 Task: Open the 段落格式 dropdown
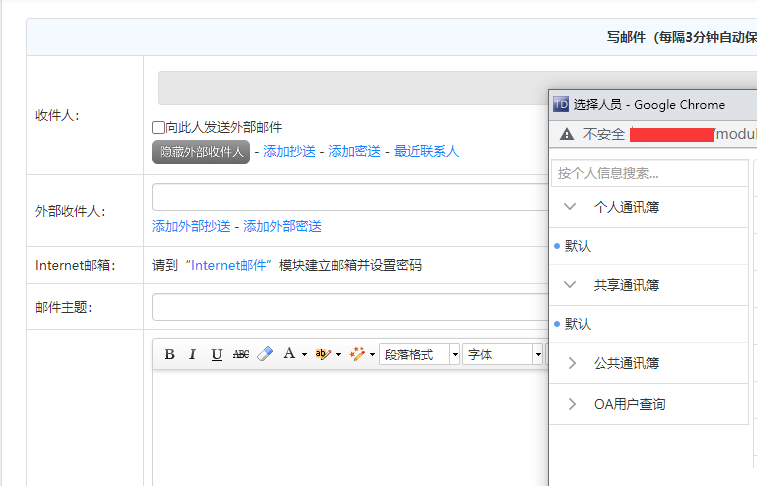419,354
